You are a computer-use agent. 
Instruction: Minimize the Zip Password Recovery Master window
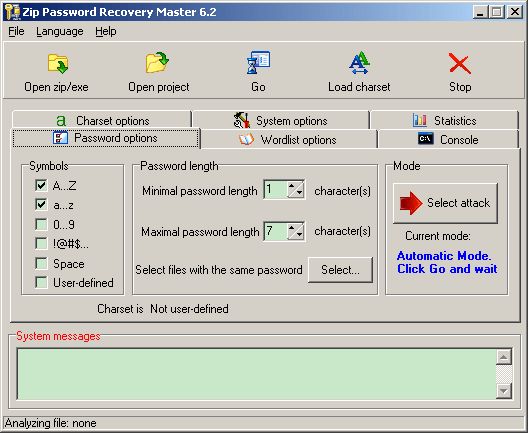click(x=480, y=12)
